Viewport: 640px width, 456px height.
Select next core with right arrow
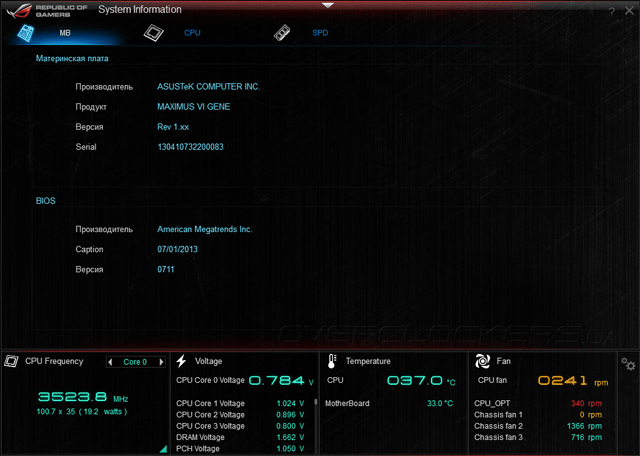(161, 362)
